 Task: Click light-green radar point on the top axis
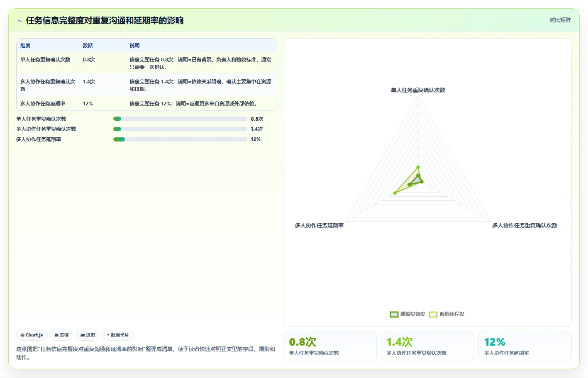pos(418,167)
